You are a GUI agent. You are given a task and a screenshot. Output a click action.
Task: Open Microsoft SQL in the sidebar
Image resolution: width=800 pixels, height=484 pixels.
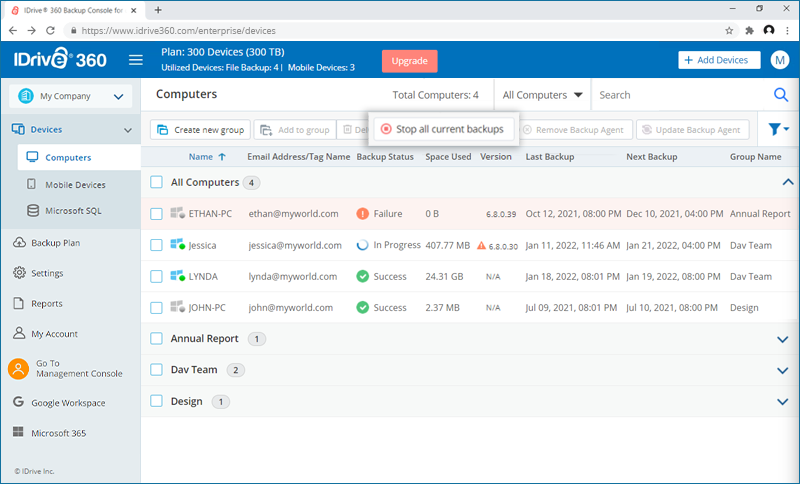(71, 211)
